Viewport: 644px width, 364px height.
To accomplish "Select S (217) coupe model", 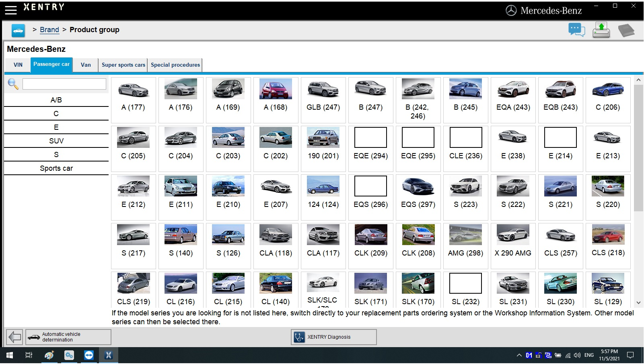I will (x=134, y=246).
